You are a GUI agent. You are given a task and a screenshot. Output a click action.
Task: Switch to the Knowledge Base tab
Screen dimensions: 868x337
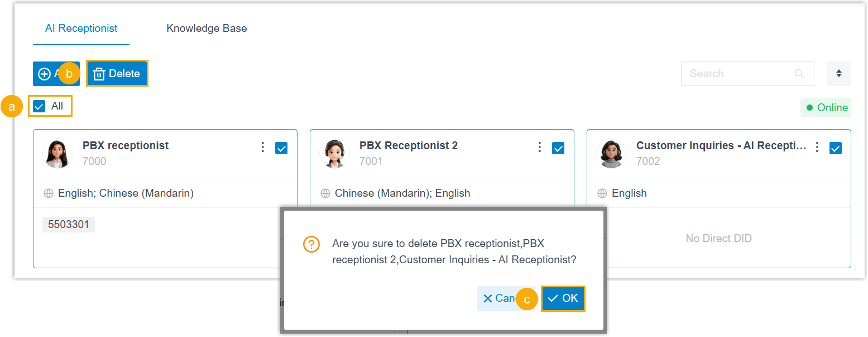(207, 29)
